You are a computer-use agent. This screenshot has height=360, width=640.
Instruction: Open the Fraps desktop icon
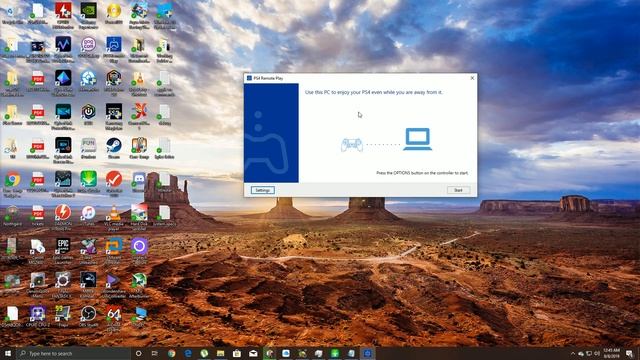[63, 317]
